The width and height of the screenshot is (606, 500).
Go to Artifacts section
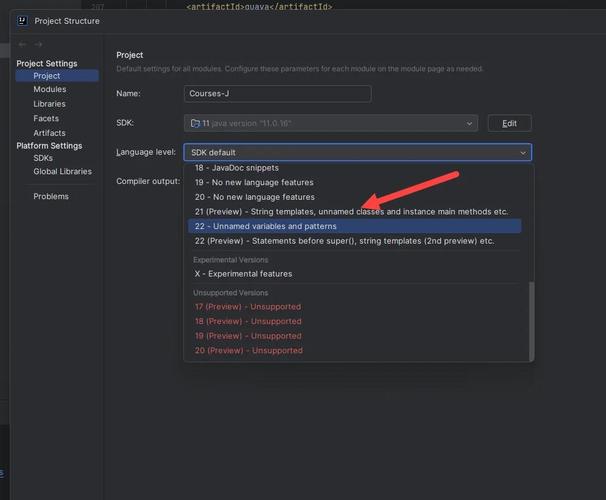49,133
